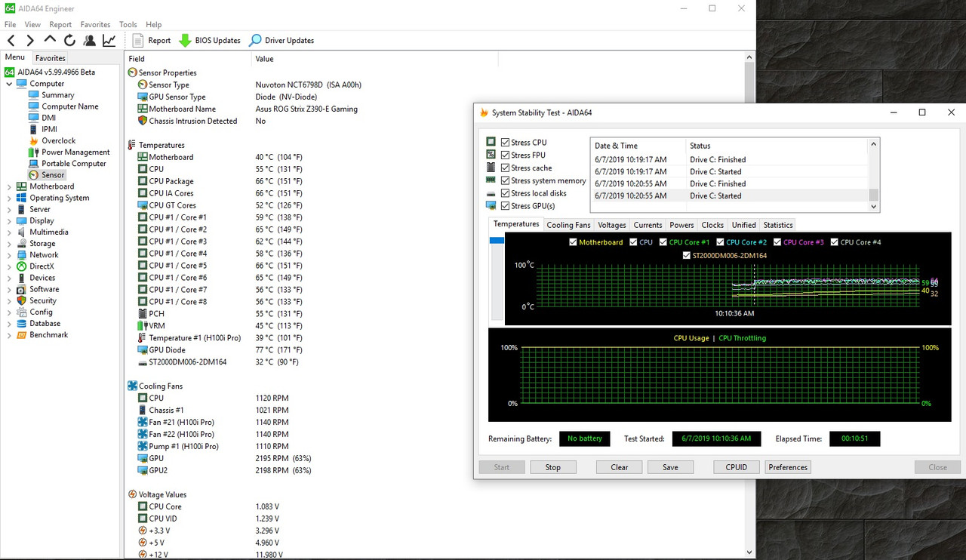This screenshot has height=560, width=966.
Task: Toggle the CPU Core #1 graph checkbox
Action: pyautogui.click(x=663, y=242)
